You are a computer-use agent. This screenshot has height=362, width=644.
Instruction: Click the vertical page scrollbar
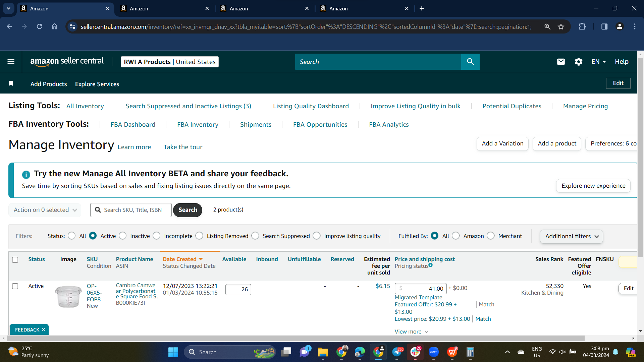640,158
